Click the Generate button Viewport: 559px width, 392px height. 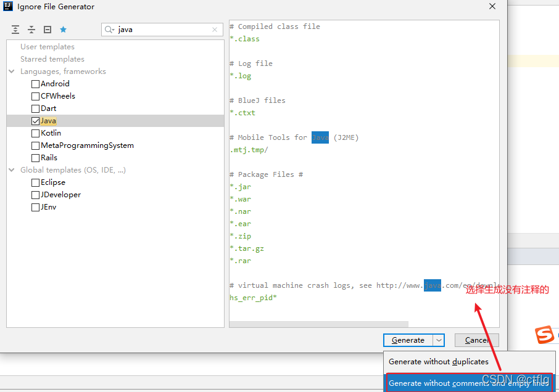click(408, 340)
